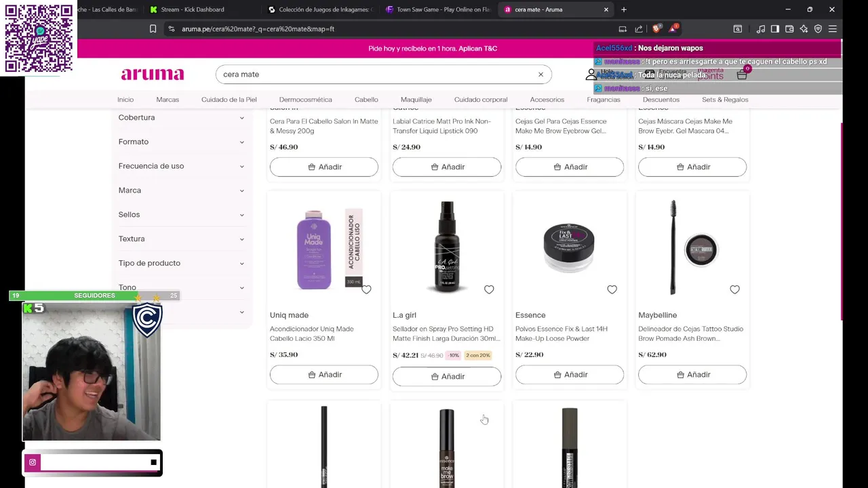Screen dimensions: 868x488
Task: Open the Uniq Made conditioner product image
Action: [x=324, y=248]
